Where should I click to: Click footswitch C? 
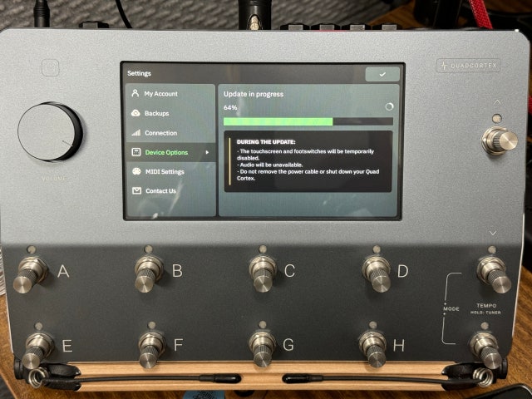coord(263,273)
